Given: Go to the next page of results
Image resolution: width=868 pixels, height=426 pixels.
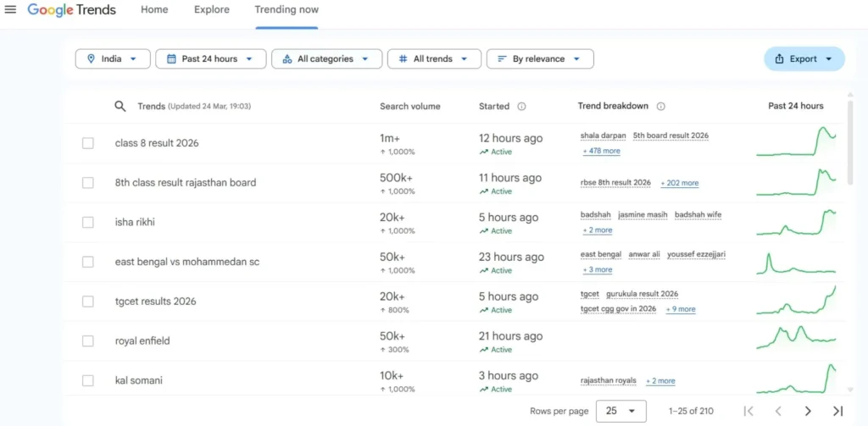Looking at the screenshot, I should pyautogui.click(x=808, y=411).
